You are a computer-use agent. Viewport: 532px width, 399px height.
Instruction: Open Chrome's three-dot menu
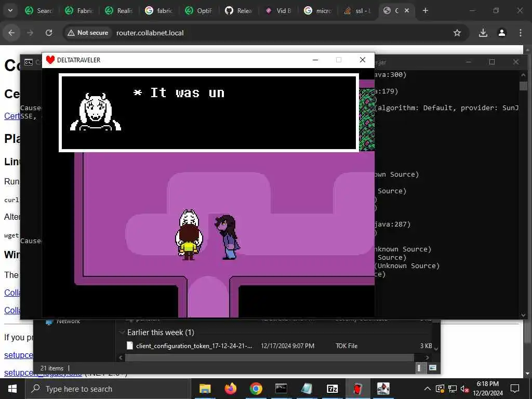pyautogui.click(x=521, y=33)
